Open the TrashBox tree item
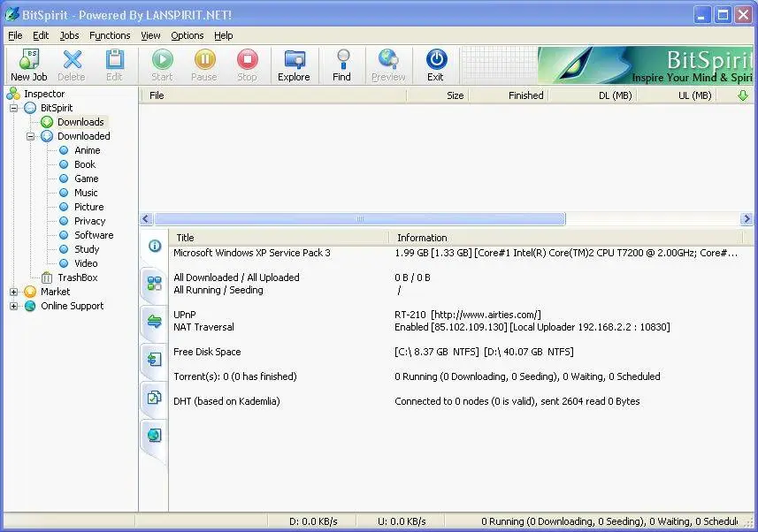Screen dimensions: 758x532 pyautogui.click(x=77, y=277)
